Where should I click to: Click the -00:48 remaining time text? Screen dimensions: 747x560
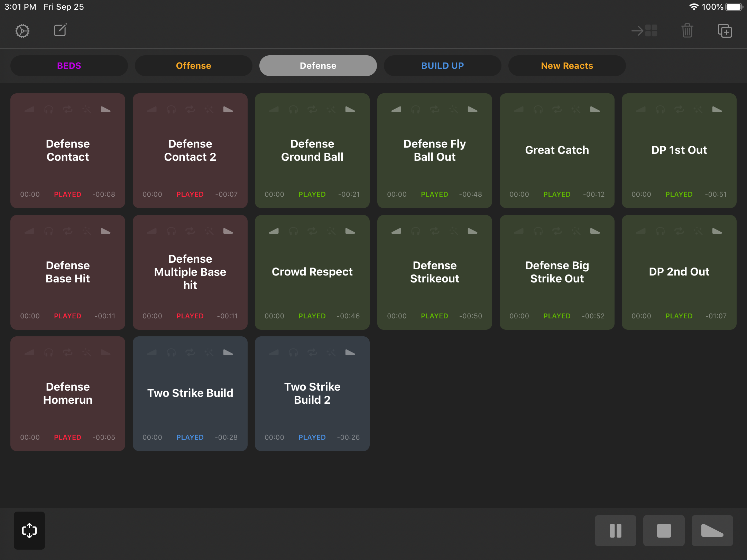(x=470, y=194)
